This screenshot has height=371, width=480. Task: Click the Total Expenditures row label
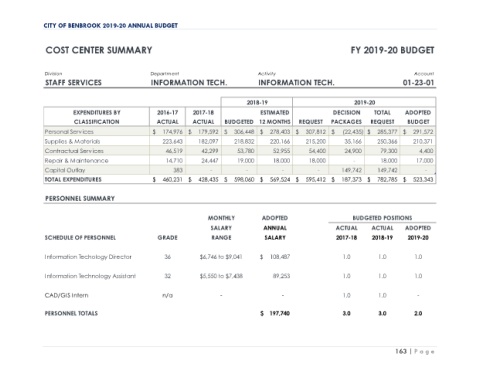[x=73, y=179]
